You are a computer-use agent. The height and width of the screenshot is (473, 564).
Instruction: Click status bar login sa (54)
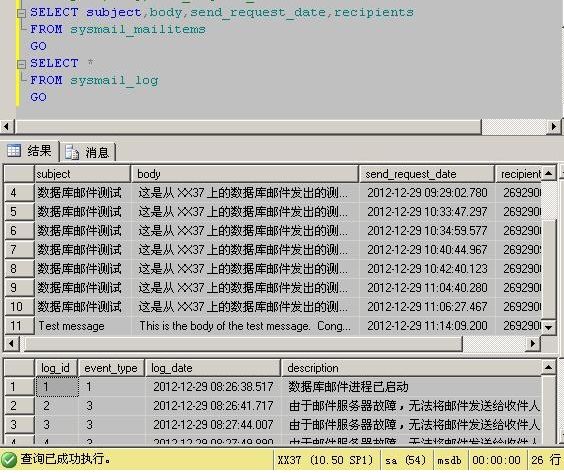click(405, 460)
